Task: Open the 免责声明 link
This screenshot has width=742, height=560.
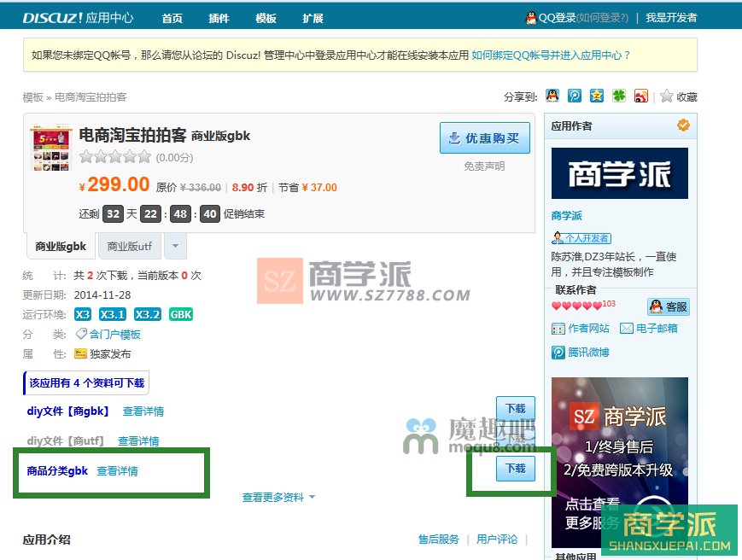Action: (484, 166)
